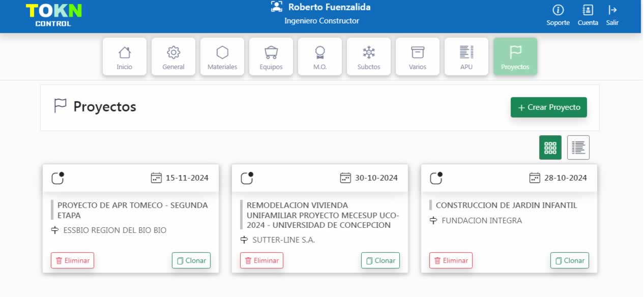Open the Soporte help icon

pyautogui.click(x=558, y=10)
